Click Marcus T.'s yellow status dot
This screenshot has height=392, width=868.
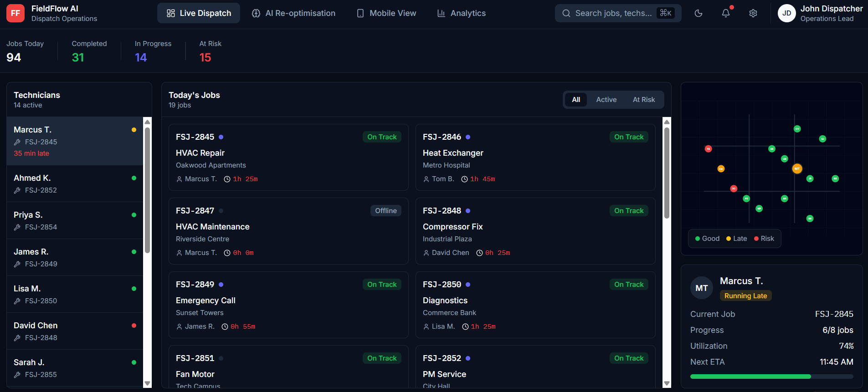[134, 130]
